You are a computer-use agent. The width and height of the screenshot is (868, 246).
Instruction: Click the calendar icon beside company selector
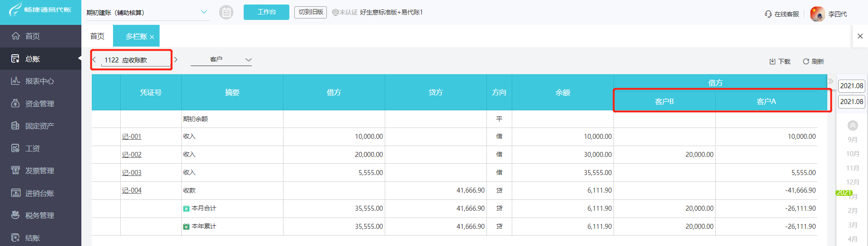pos(226,12)
